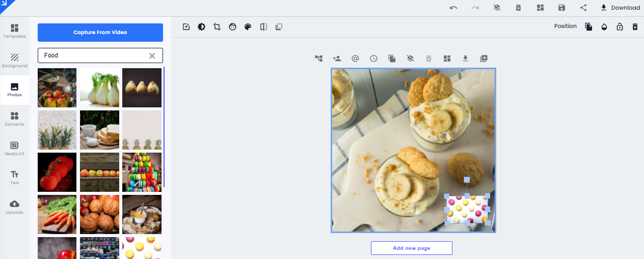This screenshot has height=259, width=644.
Task: Click the face icon in image toolbar
Action: click(232, 26)
